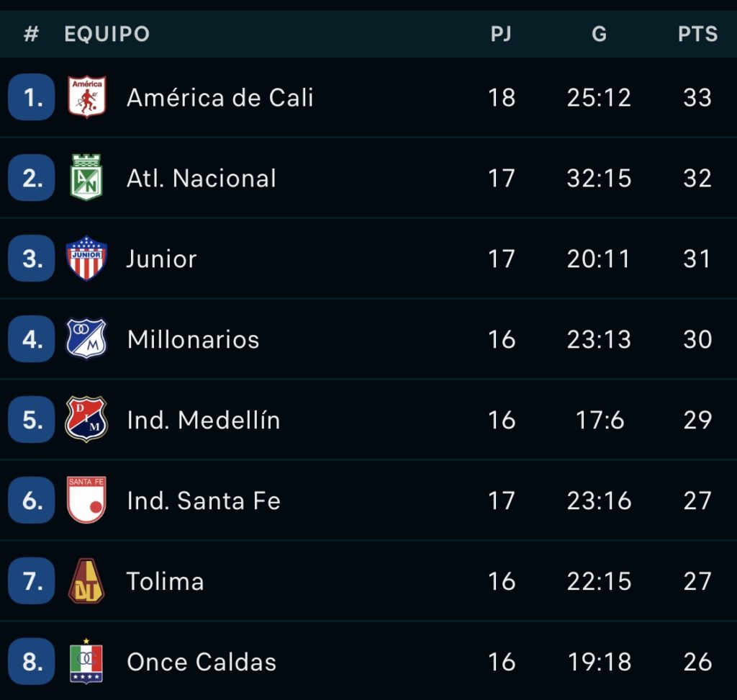737x700 pixels.
Task: Click the Junior team crest
Action: click(86, 259)
